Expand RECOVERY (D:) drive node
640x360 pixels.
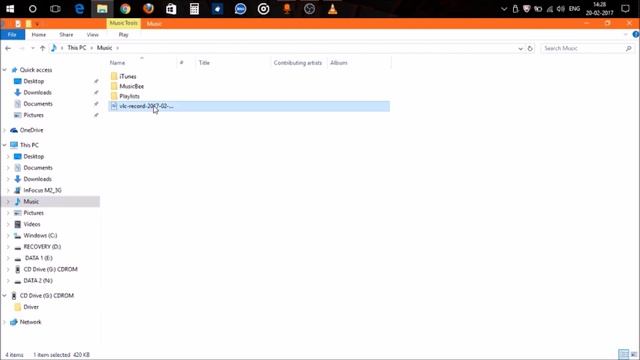[x=8, y=247]
